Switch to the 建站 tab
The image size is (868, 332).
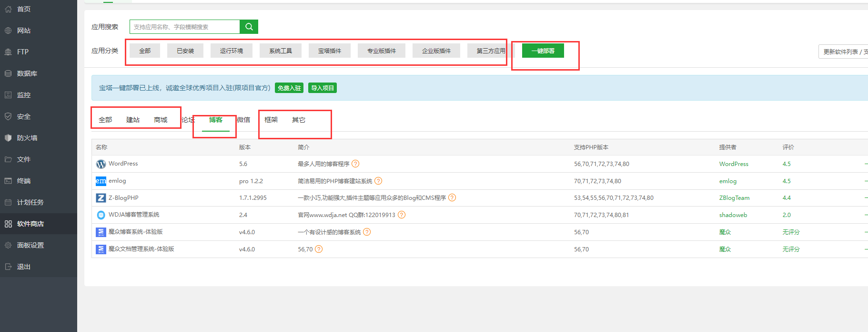tap(133, 120)
